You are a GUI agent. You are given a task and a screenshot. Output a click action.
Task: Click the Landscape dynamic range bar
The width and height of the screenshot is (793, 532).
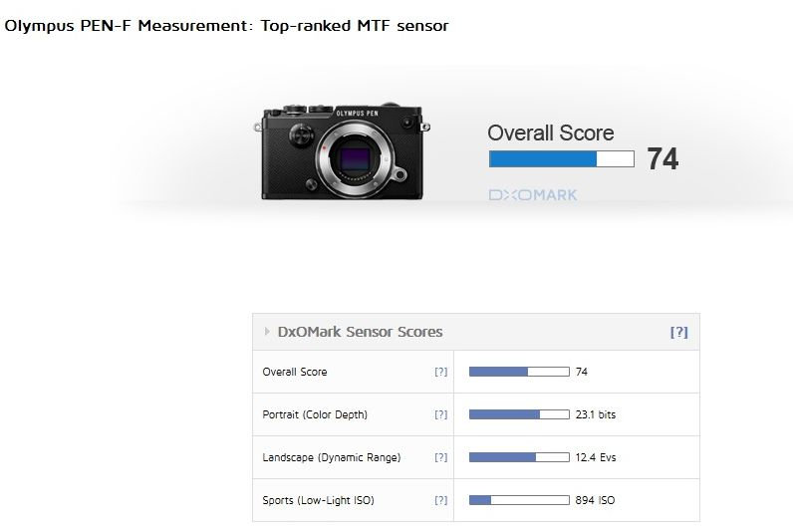tap(512, 457)
